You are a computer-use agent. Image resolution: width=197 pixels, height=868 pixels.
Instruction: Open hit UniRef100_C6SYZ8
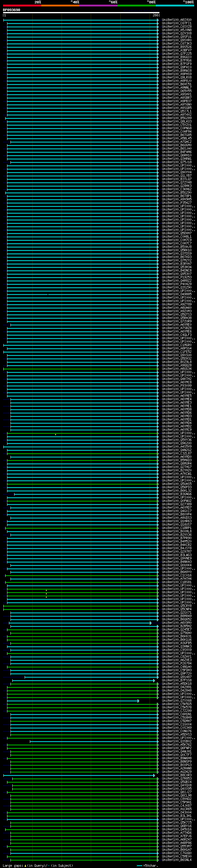(177, 26)
